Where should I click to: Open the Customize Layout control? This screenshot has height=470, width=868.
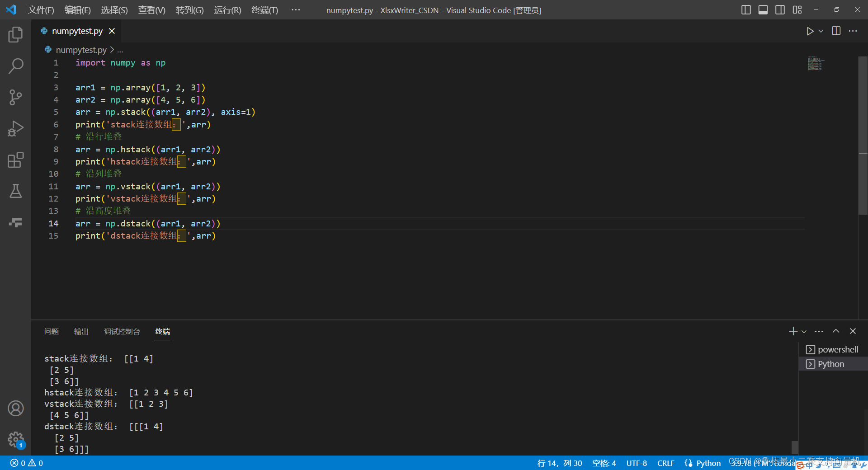(797, 10)
